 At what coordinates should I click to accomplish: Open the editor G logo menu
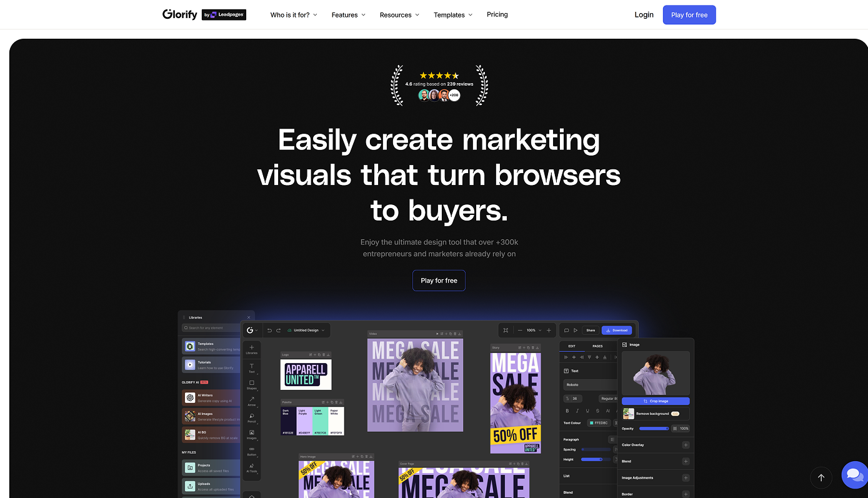pos(252,330)
